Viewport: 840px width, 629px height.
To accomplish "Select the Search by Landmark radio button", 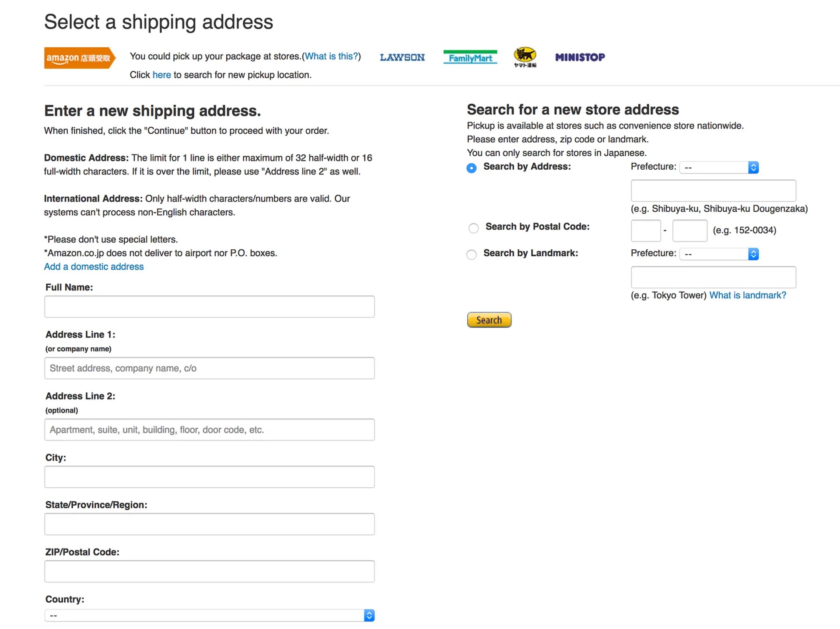I will [471, 255].
